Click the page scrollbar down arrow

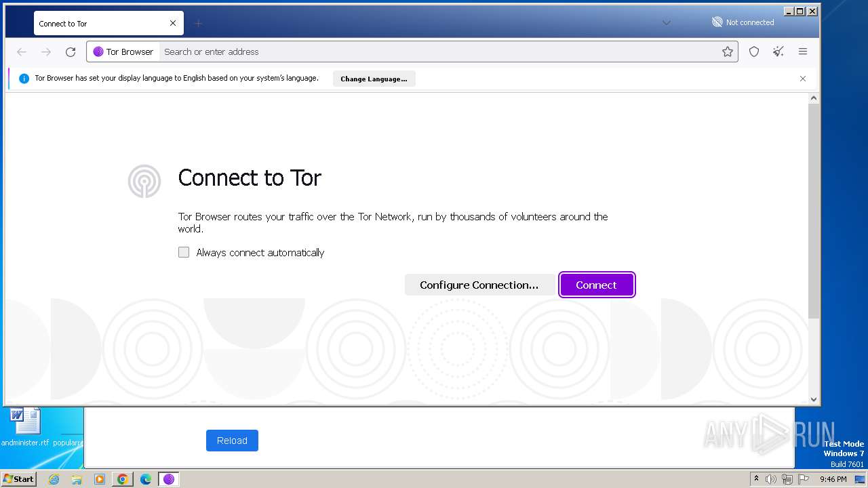(814, 400)
